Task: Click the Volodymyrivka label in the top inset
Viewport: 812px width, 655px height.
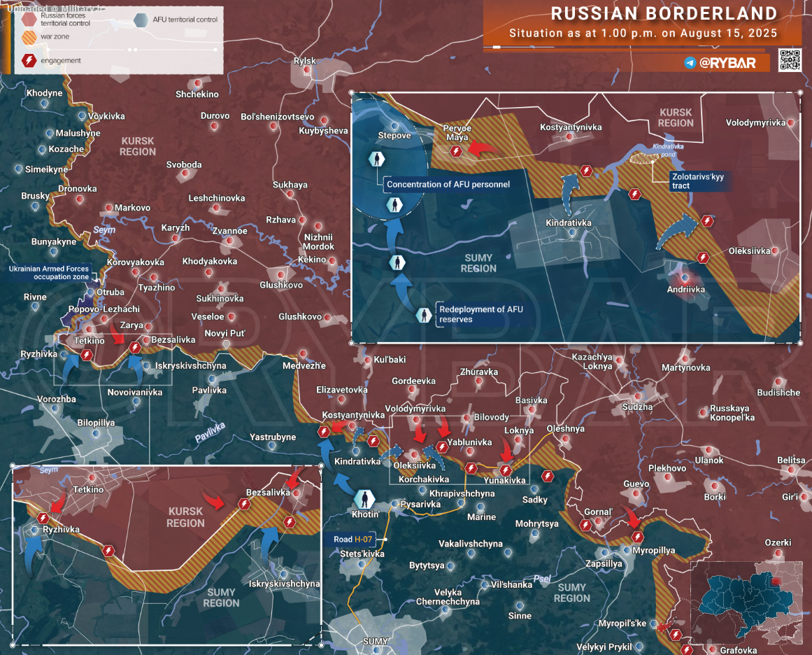Action: 755,123
